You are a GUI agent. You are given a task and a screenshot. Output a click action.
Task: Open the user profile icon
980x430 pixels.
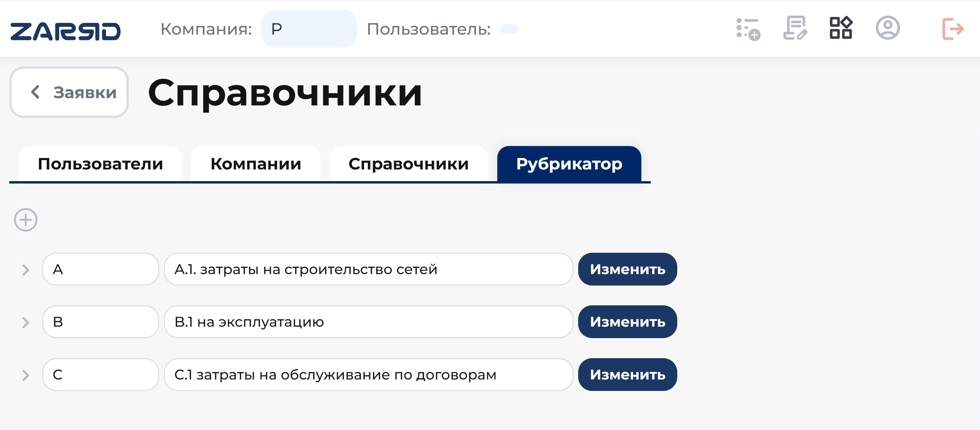point(888,28)
